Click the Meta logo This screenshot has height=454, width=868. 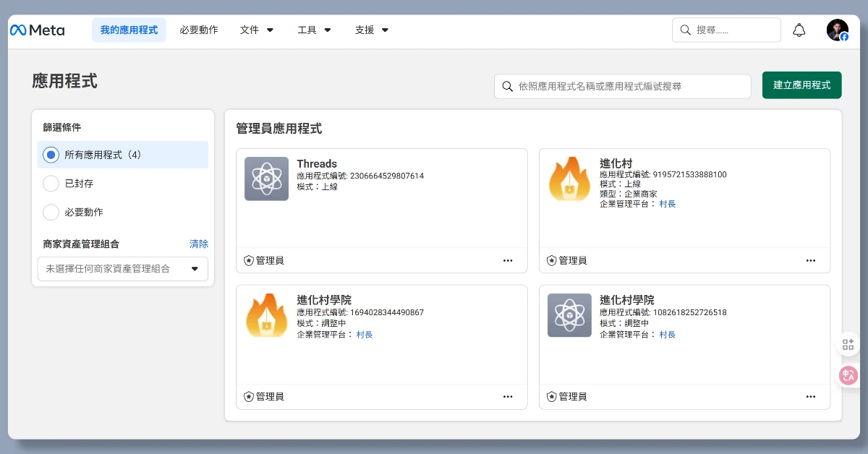pos(37,30)
